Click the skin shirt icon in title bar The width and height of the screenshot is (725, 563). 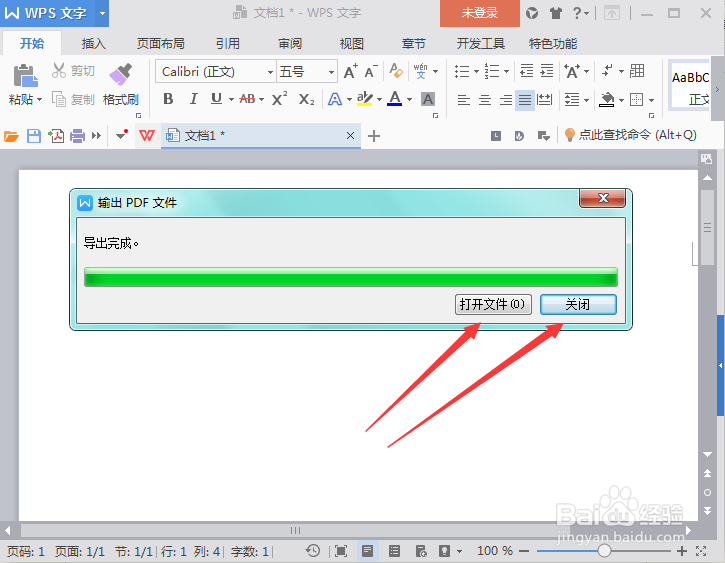555,13
